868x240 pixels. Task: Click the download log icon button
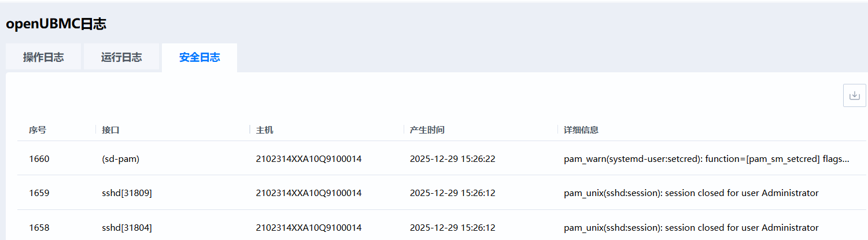[854, 95]
